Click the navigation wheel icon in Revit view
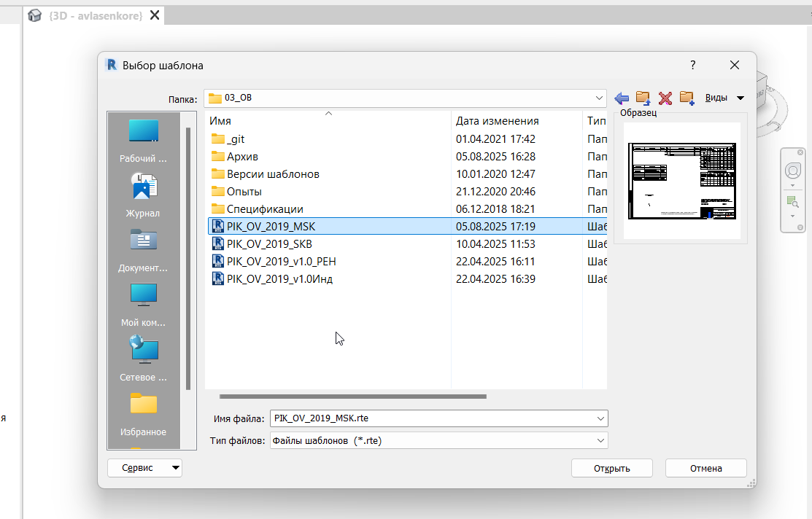The height and width of the screenshot is (519, 812). [x=793, y=171]
